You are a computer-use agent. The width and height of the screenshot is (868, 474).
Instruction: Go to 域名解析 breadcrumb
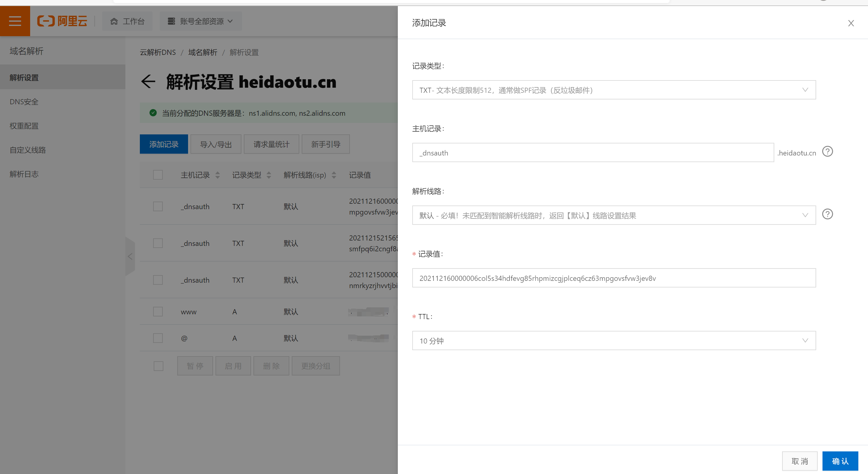click(203, 52)
